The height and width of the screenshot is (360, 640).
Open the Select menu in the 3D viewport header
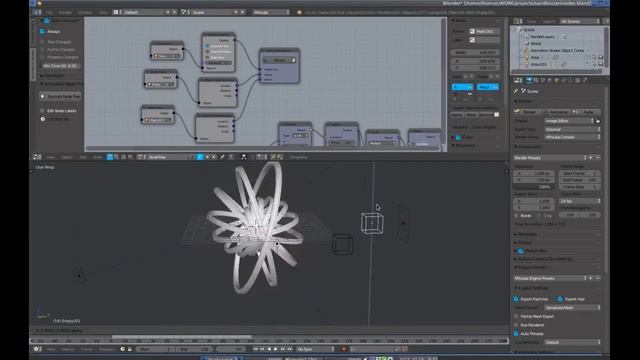tap(67, 157)
